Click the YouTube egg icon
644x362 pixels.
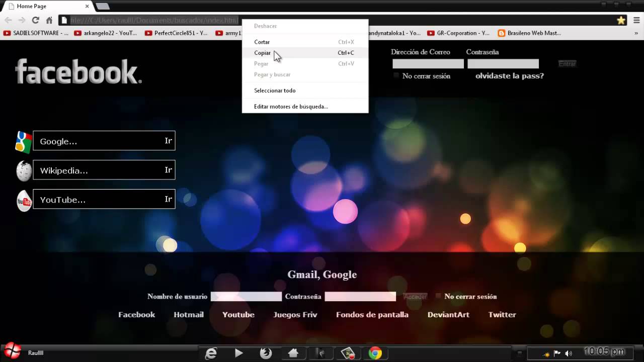pos(24,201)
